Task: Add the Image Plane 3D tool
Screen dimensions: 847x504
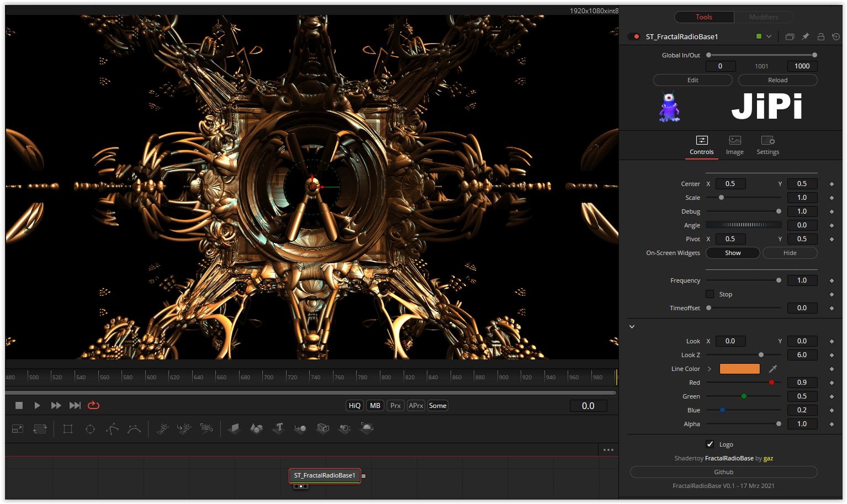Action: 234,428
